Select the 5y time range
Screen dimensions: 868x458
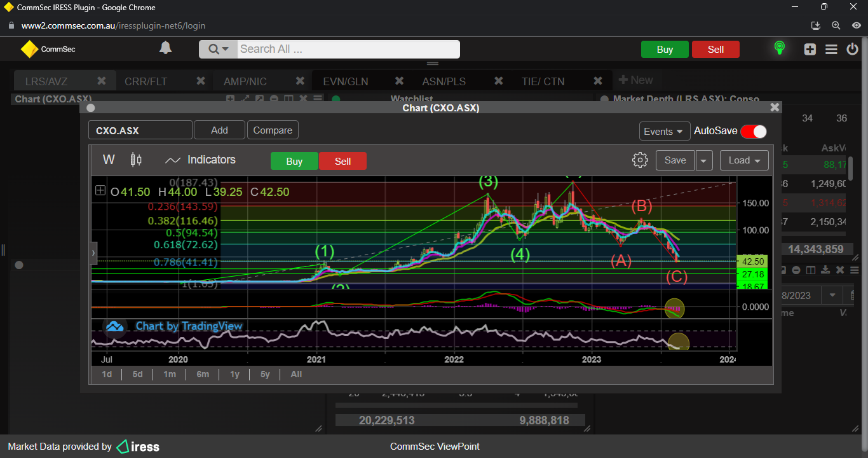tap(265, 374)
